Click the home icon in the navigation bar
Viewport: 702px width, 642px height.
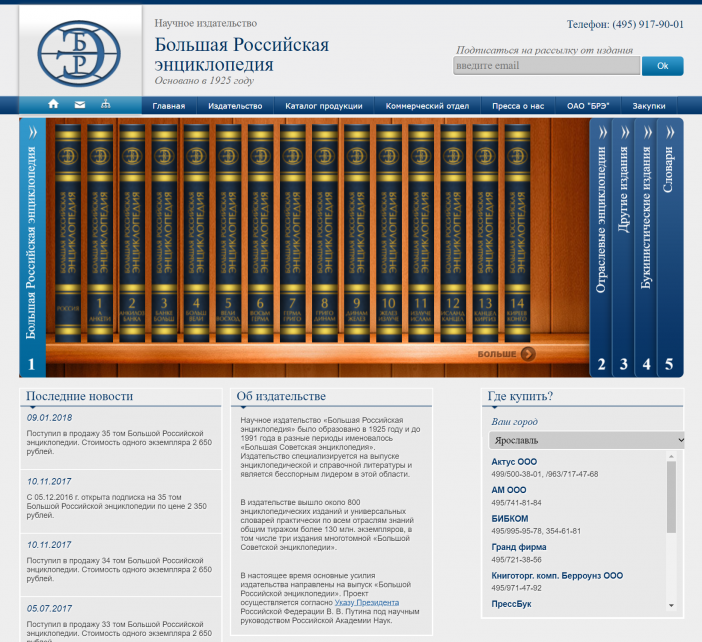53,104
